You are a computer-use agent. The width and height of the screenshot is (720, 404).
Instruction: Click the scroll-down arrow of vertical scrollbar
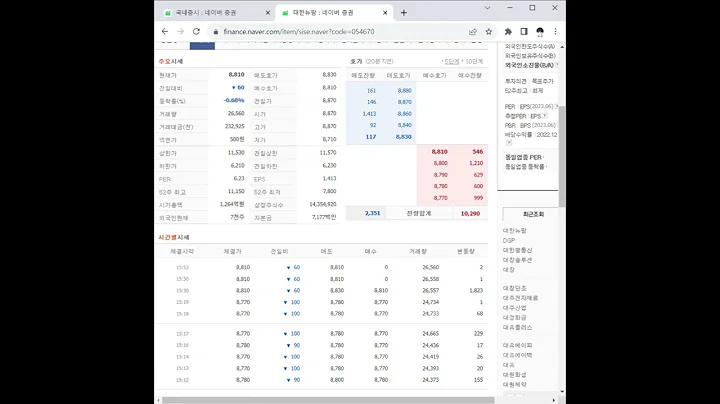(562, 392)
